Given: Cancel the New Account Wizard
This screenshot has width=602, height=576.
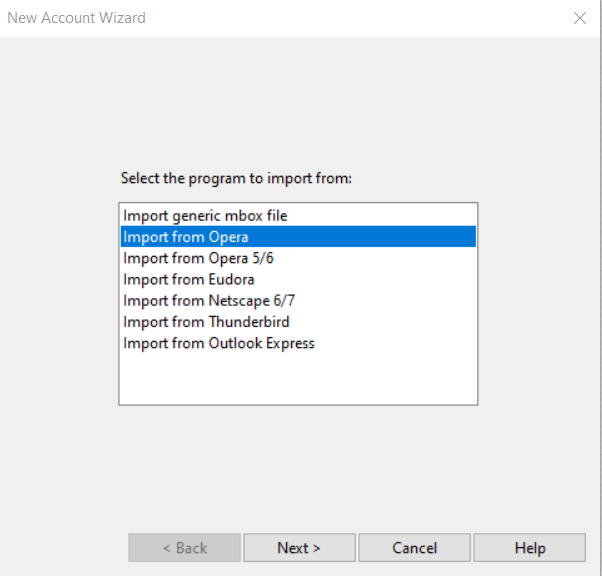Looking at the screenshot, I should pos(415,548).
